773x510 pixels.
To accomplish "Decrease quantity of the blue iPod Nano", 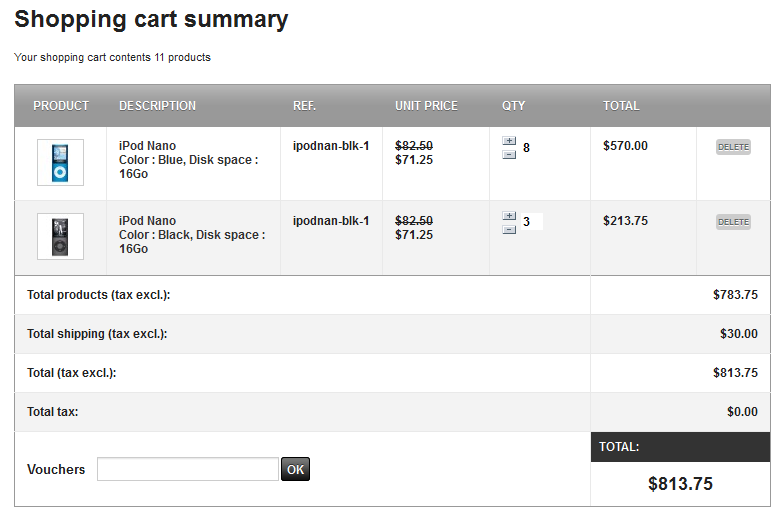I will [509, 154].
